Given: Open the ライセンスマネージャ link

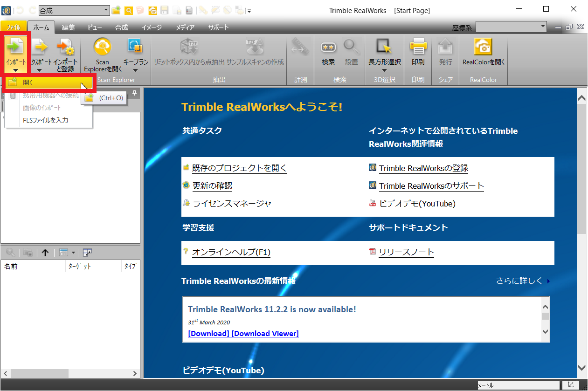Looking at the screenshot, I should click(232, 204).
